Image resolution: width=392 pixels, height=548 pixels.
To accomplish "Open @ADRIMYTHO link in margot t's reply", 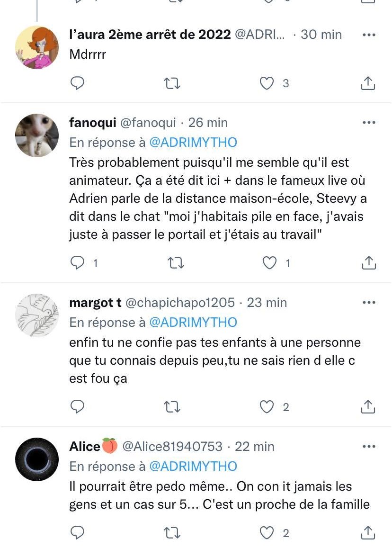I will click(x=193, y=323).
